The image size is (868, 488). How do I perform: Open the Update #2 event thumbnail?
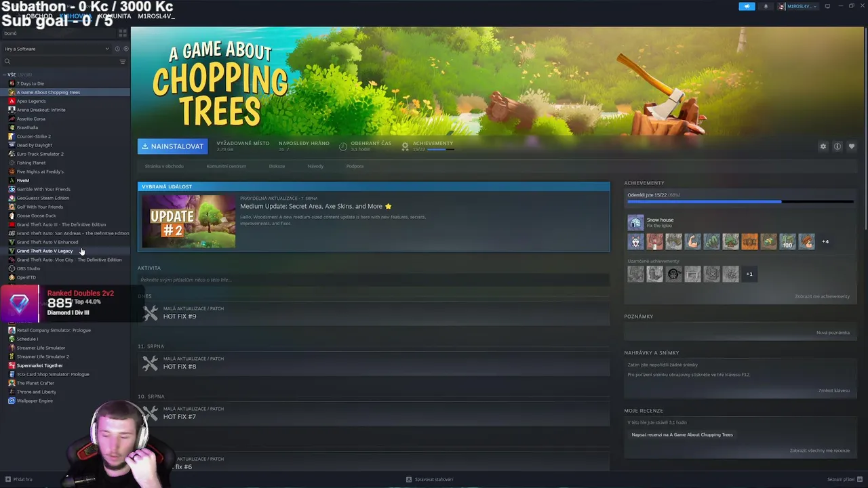189,221
